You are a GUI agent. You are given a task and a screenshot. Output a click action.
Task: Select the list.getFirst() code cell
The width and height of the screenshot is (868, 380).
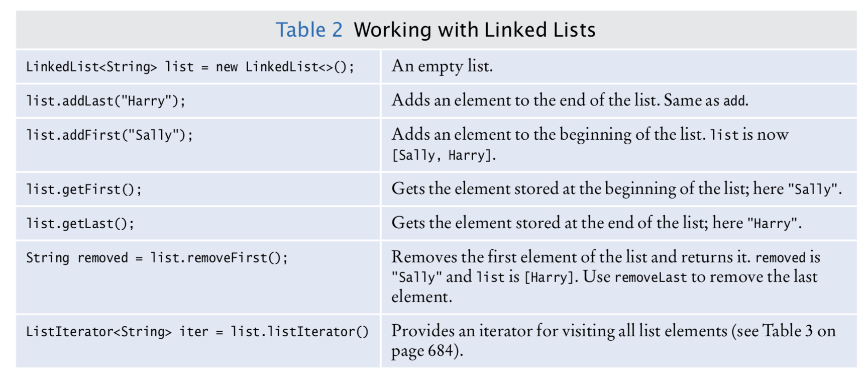pos(84,189)
